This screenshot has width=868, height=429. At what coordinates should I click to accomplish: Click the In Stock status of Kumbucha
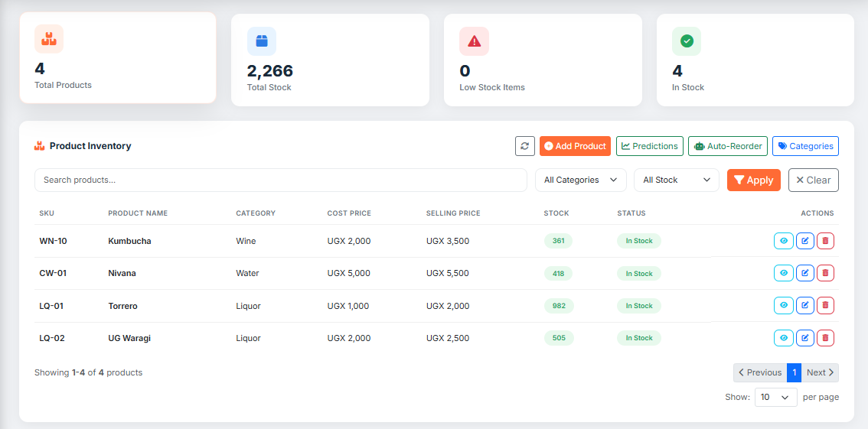639,241
